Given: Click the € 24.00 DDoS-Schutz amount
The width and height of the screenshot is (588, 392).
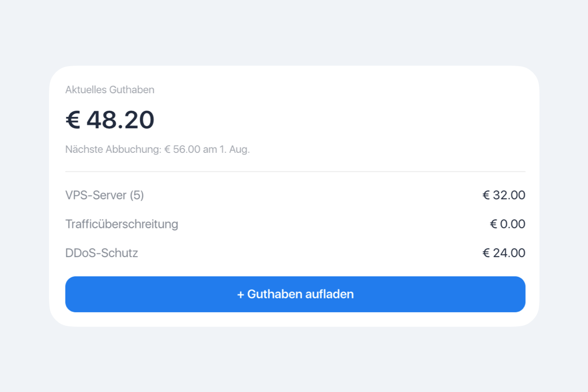Looking at the screenshot, I should tap(504, 253).
